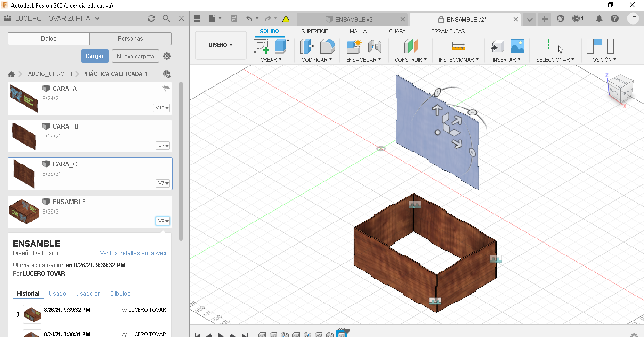644x337 pixels.
Task: Open the File menu dropdown
Action: point(215,19)
